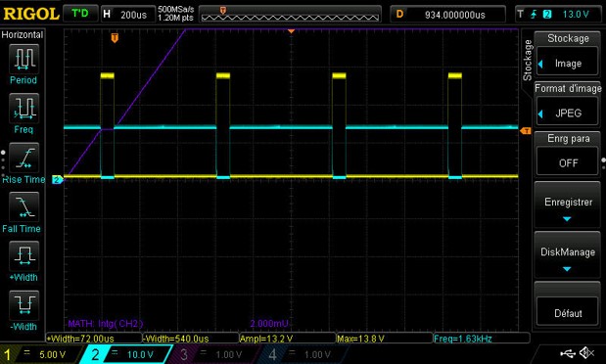Click the Stockage vertical menu tab
The width and height of the screenshot is (606, 364).
(527, 60)
